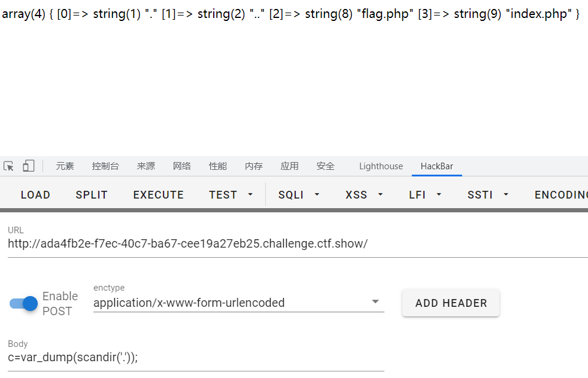
Task: Open the 网络 network tab
Action: point(182,166)
